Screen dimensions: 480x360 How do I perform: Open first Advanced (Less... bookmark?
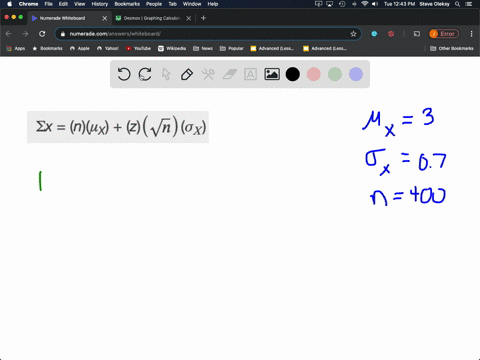[272, 48]
